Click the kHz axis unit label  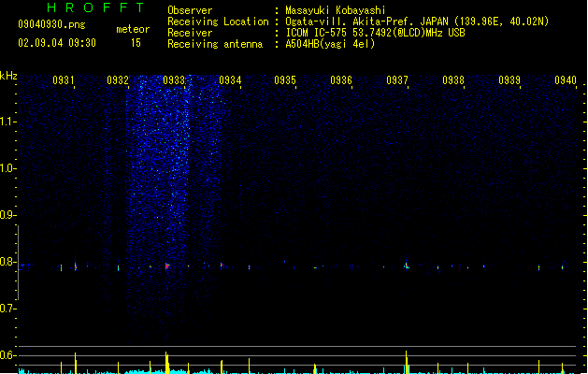point(8,76)
